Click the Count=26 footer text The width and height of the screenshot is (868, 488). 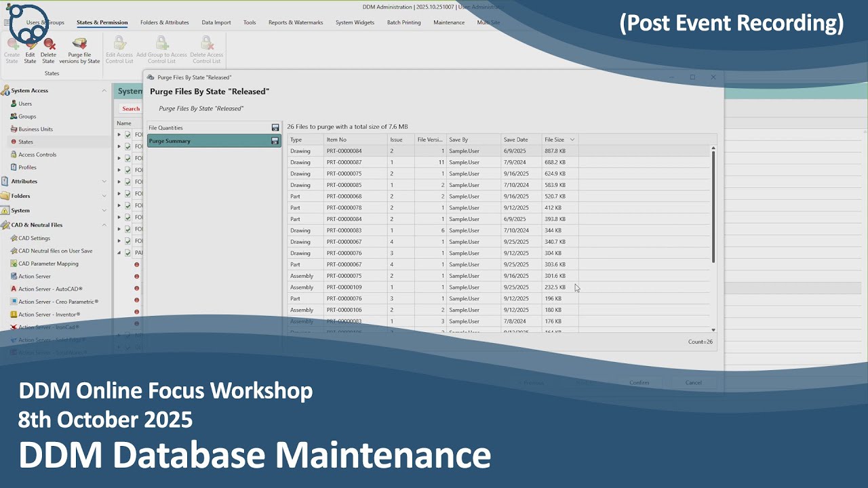[700, 342]
